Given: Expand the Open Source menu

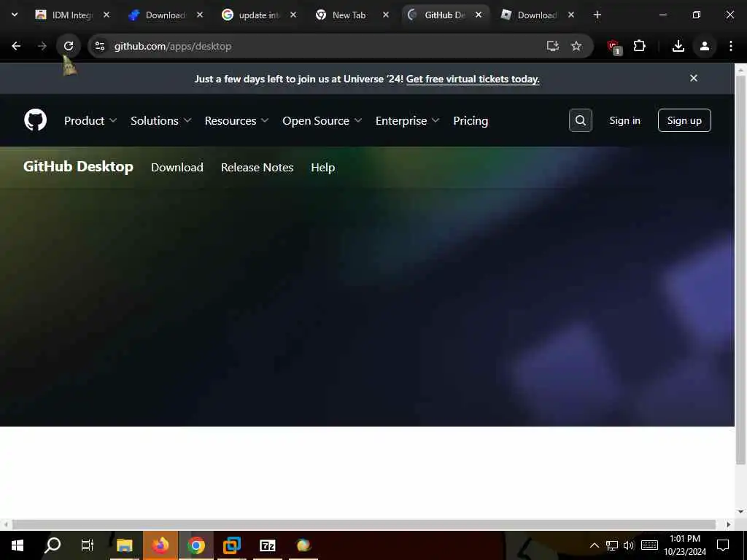Looking at the screenshot, I should [322, 120].
